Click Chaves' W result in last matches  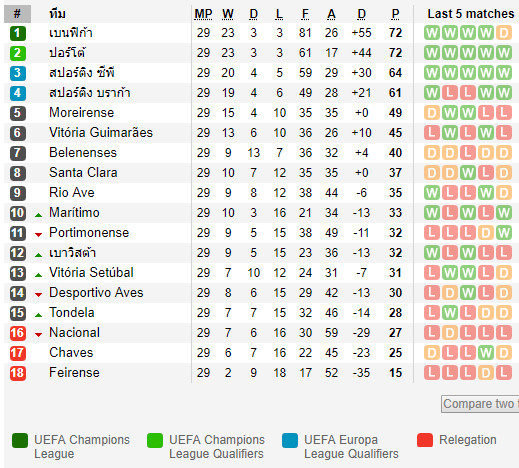coord(486,353)
